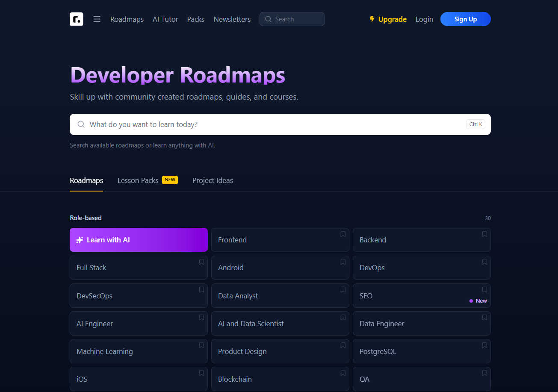Screen dimensions: 558x392
Task: Click bookmark icon on AI and Data Scientist
Action: 343,318
